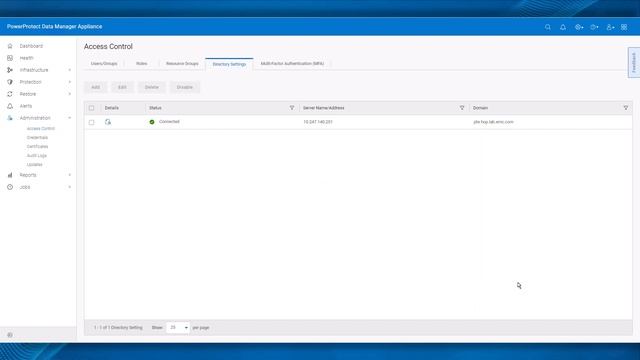The width and height of the screenshot is (640, 360).
Task: Open the apps grid icon in header
Action: 624,27
